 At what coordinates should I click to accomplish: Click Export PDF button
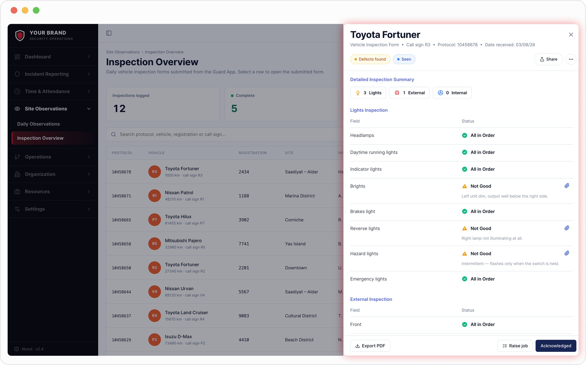[370, 346]
